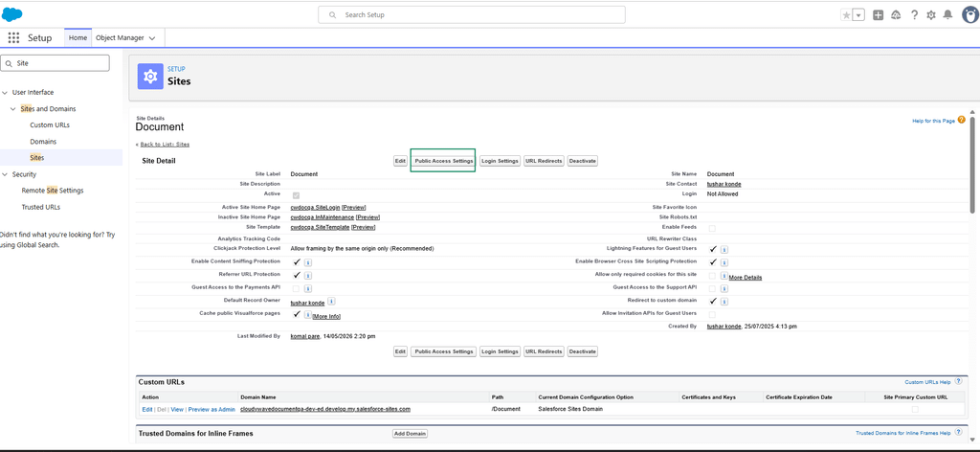Select Sites in the sidebar tree
The width and height of the screenshot is (980, 452).
click(x=37, y=158)
